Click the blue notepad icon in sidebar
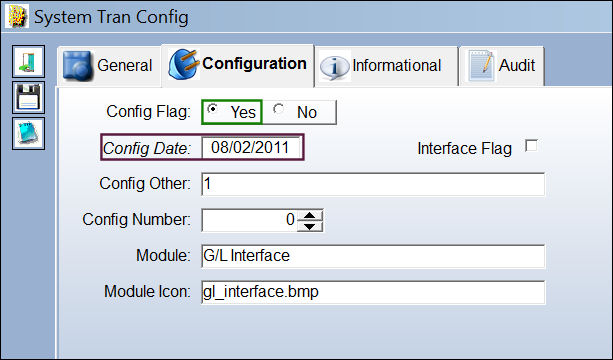The width and height of the screenshot is (613, 360). [x=29, y=133]
